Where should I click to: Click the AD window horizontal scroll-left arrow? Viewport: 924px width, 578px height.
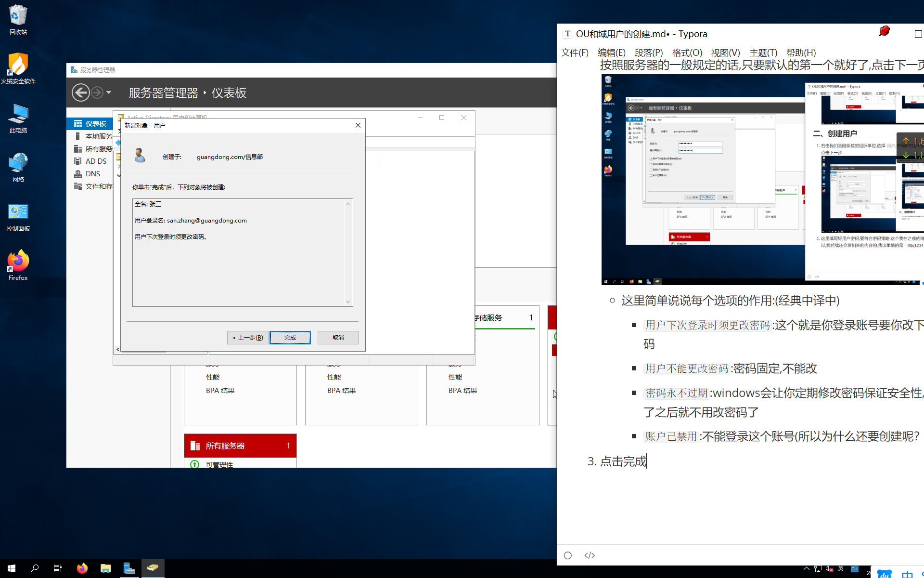click(x=118, y=349)
